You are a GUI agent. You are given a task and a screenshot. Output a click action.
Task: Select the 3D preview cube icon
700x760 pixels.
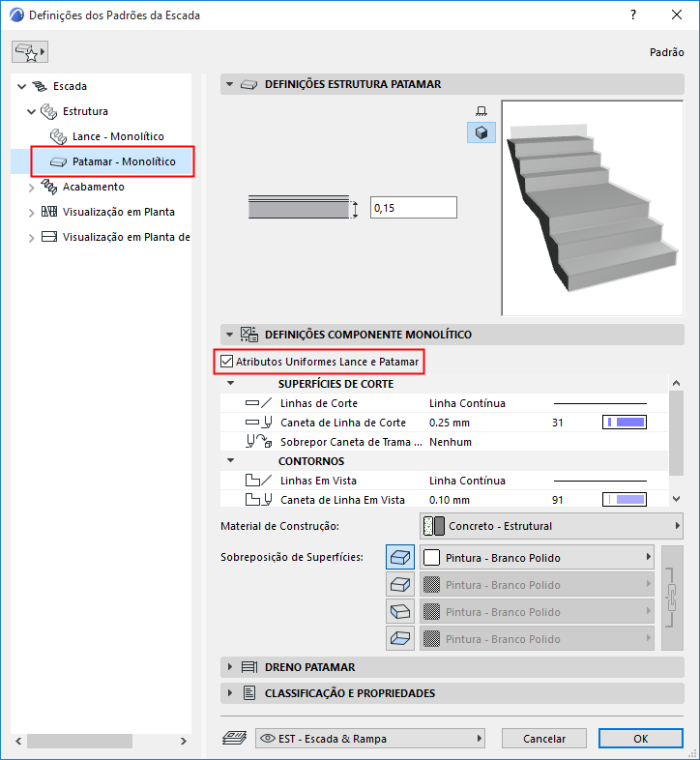pyautogui.click(x=481, y=132)
